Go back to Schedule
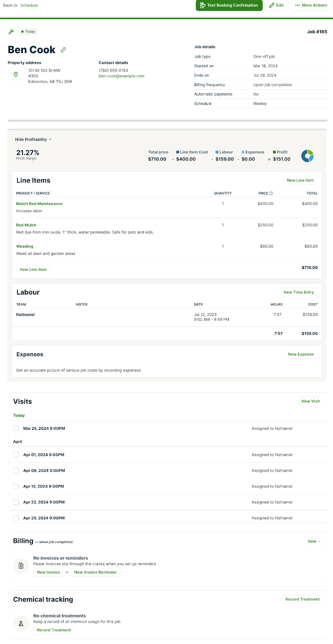 (x=29, y=5)
